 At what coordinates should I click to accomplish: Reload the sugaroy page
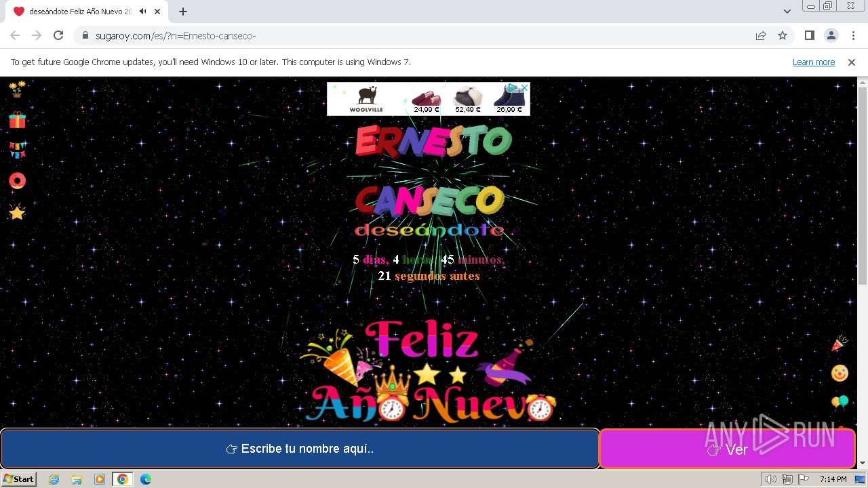58,35
